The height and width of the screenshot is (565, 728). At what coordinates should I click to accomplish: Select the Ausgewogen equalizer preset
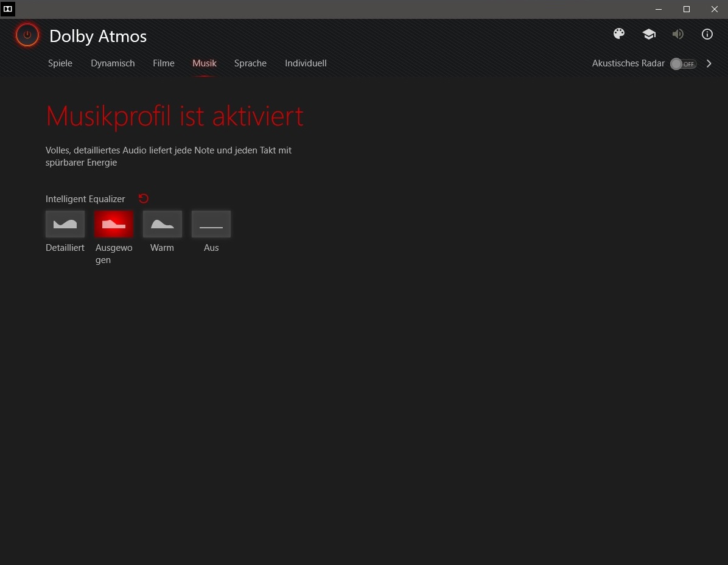point(114,224)
